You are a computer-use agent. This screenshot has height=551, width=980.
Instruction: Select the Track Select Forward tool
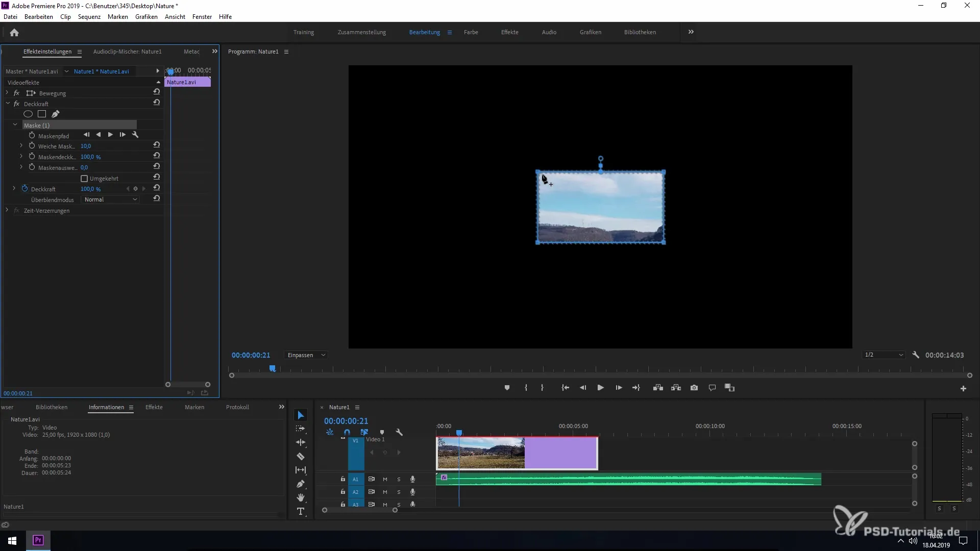coord(301,429)
